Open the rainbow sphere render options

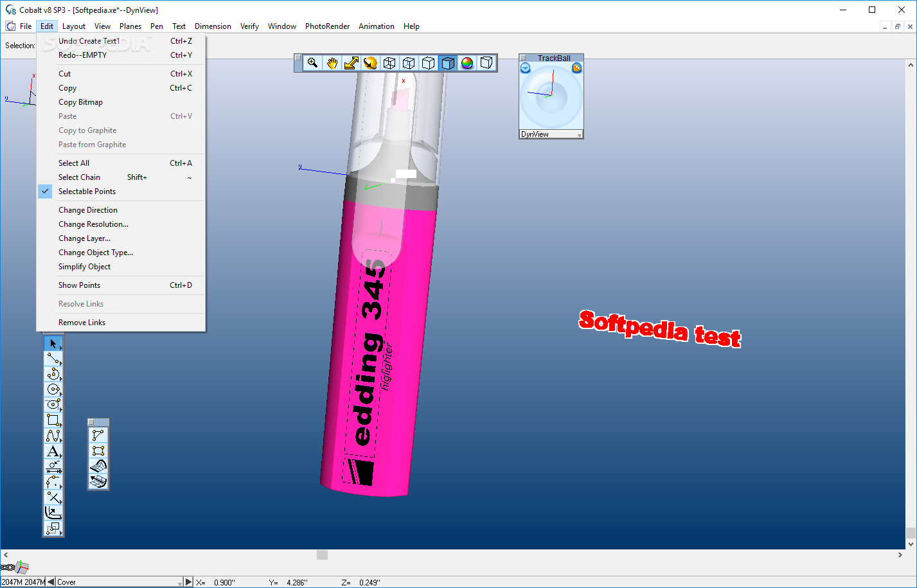point(467,63)
